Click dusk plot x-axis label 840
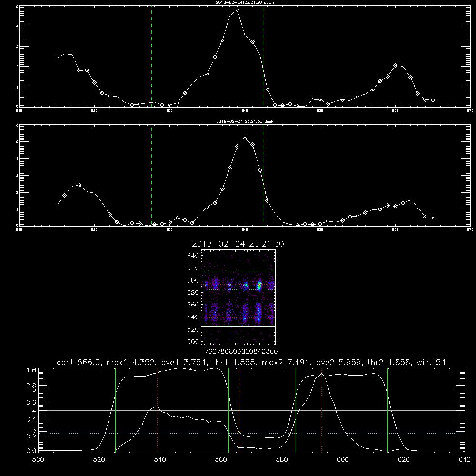The height and width of the screenshot is (476, 476). 245,230
